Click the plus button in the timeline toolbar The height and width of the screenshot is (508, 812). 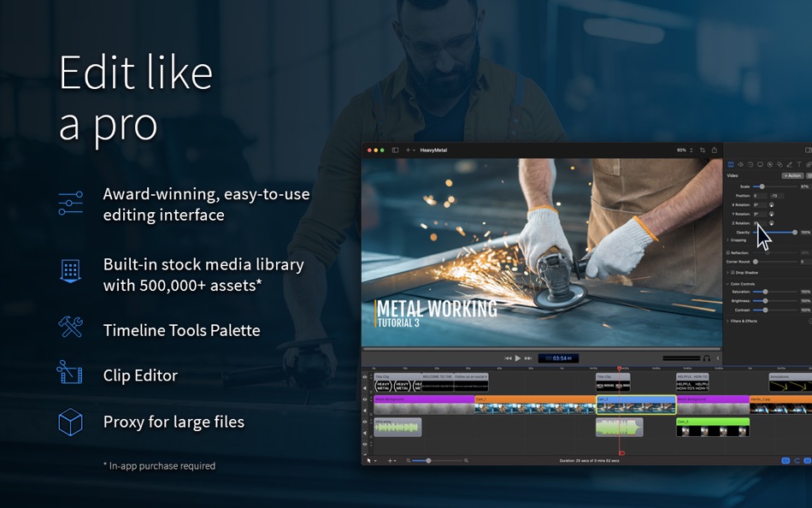pyautogui.click(x=391, y=460)
